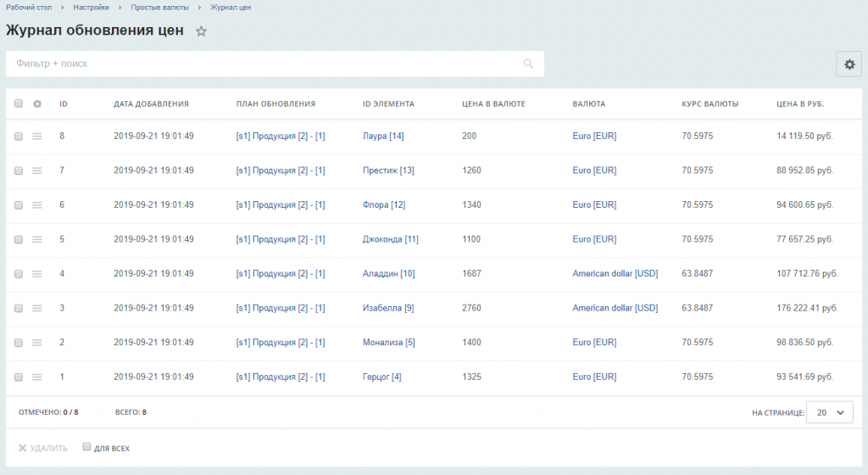This screenshot has height=475, width=868.
Task: Check the row with Джоконда [11]
Action: click(19, 239)
